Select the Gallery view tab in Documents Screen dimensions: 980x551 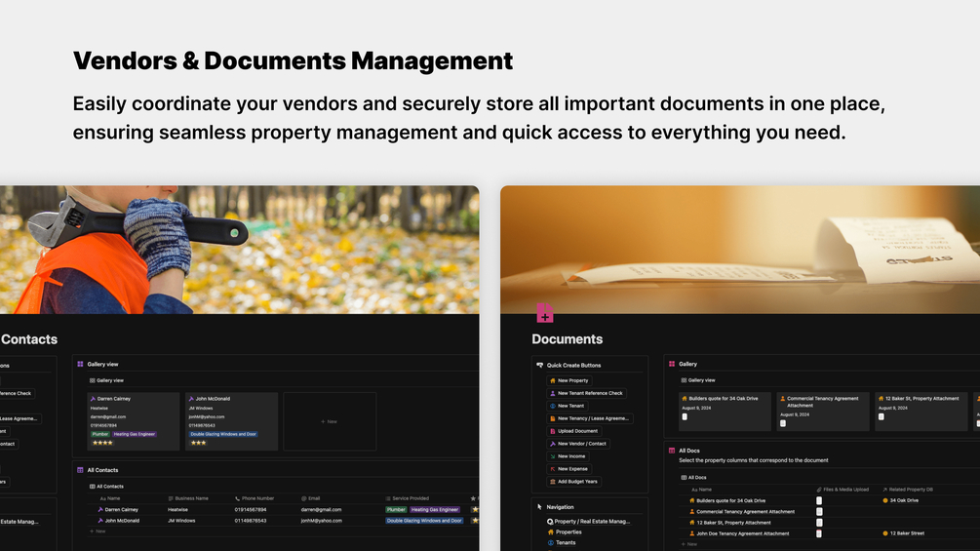(x=698, y=379)
